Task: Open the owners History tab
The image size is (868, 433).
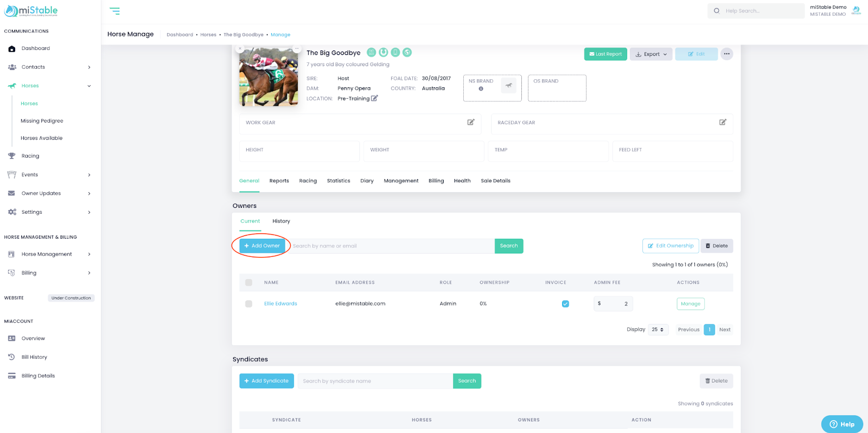Action: pyautogui.click(x=281, y=221)
